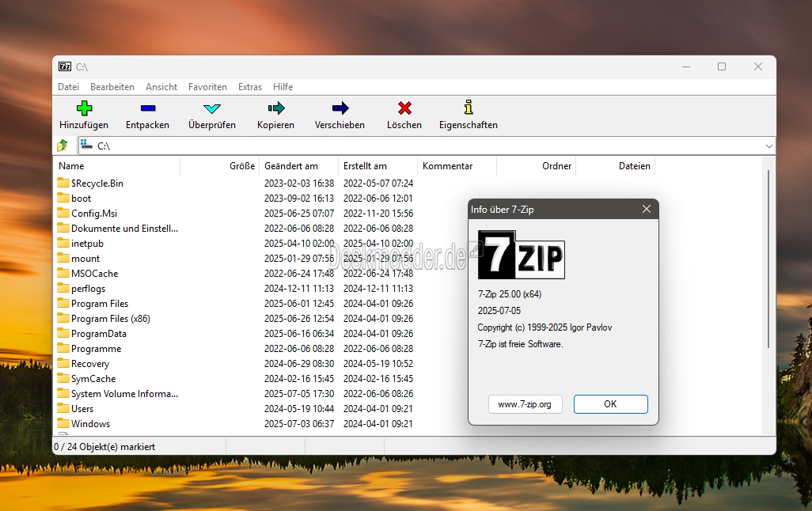Screen dimensions: 812x511
Task: Select the inetpub folder icon
Action: [63, 243]
